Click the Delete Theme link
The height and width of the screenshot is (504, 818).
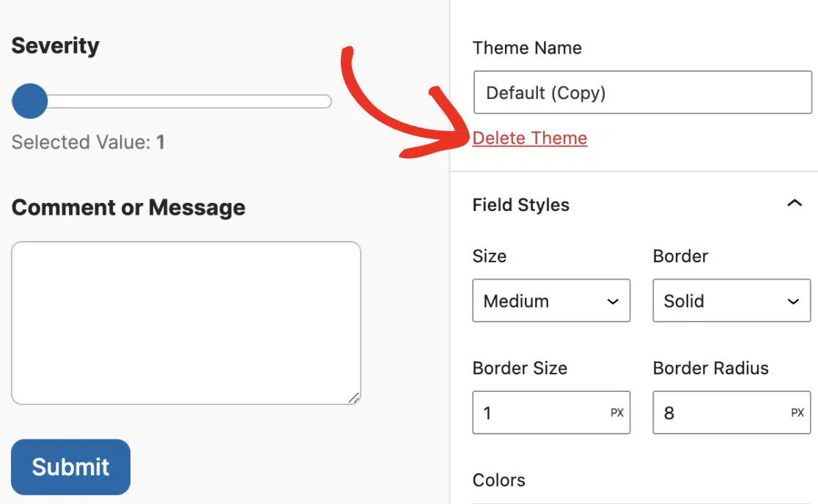click(529, 138)
